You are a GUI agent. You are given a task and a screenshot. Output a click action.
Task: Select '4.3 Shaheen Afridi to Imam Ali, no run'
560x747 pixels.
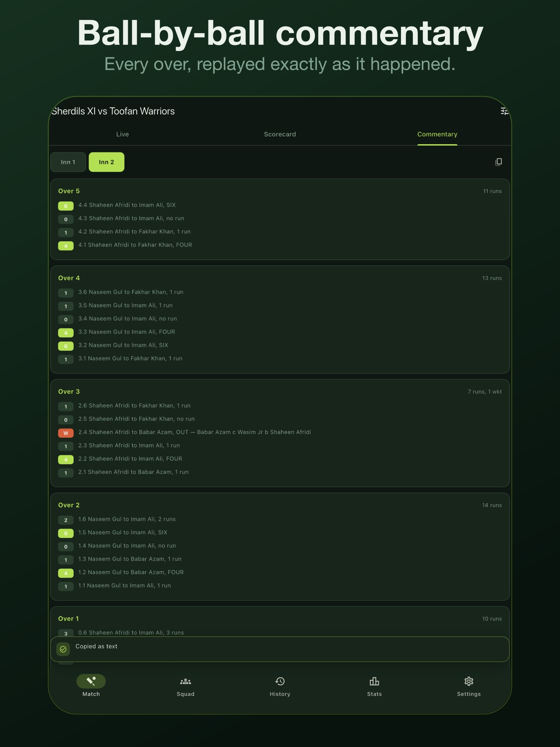pyautogui.click(x=131, y=218)
